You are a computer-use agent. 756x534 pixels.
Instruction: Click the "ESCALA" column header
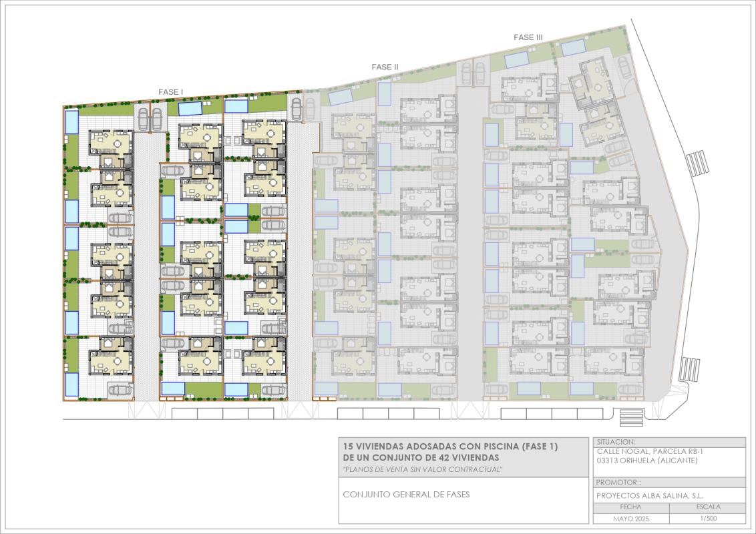point(709,507)
